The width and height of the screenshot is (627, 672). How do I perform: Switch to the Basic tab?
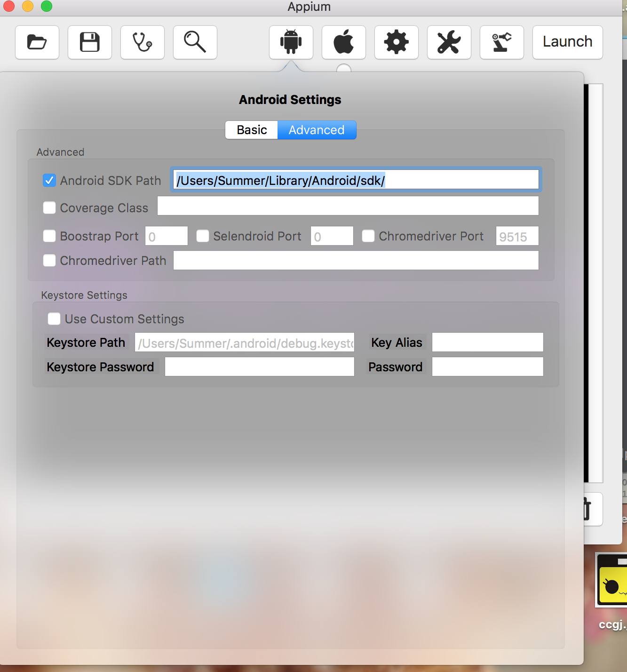tap(252, 130)
